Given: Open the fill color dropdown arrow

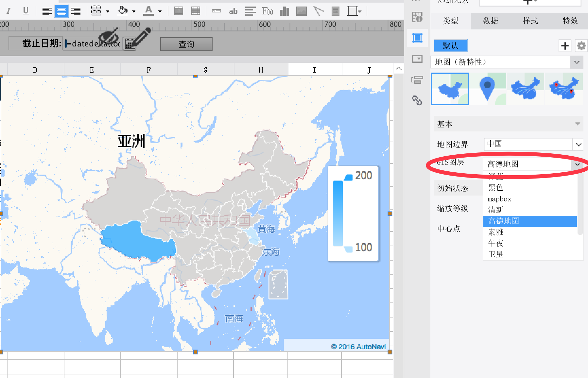Looking at the screenshot, I should pyautogui.click(x=134, y=11).
